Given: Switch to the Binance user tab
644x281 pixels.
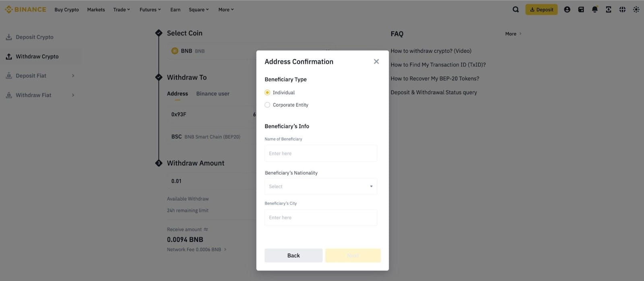Looking at the screenshot, I should pos(213,94).
